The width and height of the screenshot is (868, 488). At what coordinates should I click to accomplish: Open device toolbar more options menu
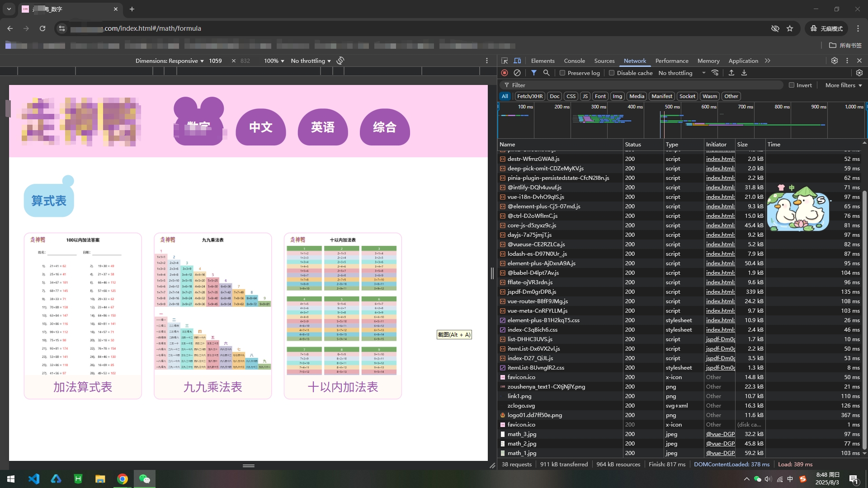[487, 61]
